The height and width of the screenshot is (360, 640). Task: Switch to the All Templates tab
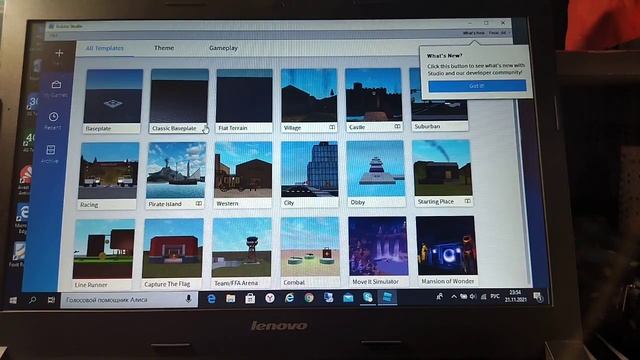(x=105, y=48)
